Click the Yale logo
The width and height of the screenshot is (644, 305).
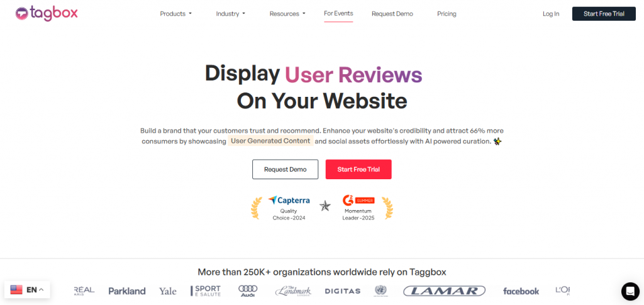[168, 291]
